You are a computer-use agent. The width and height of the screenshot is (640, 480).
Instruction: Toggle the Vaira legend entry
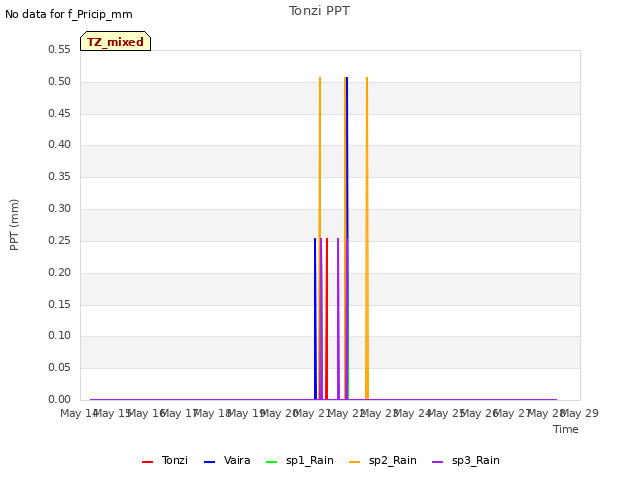click(227, 460)
